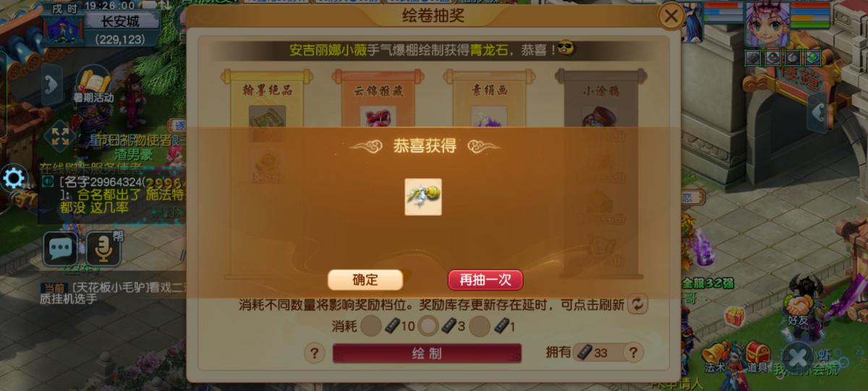
Task: Click 再抽一次 to draw again
Action: [x=485, y=280]
